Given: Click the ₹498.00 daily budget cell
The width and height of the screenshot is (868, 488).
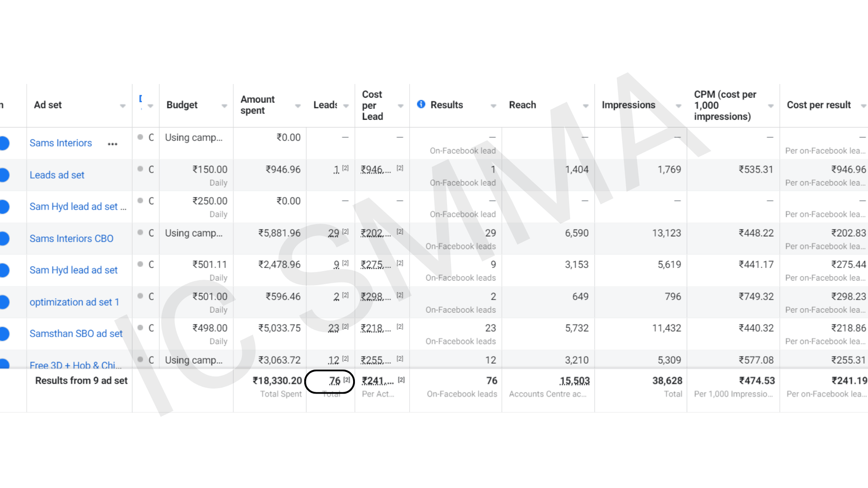Looking at the screenshot, I should pos(210,328).
